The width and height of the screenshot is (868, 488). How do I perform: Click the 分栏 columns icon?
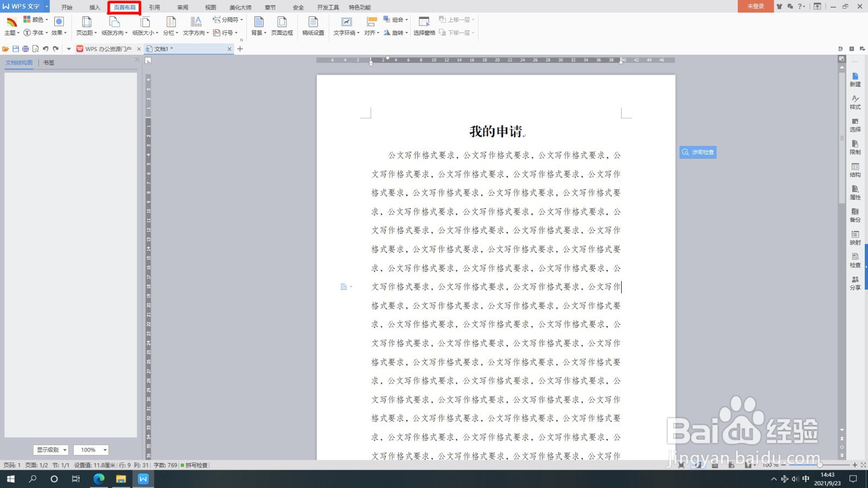point(171,22)
